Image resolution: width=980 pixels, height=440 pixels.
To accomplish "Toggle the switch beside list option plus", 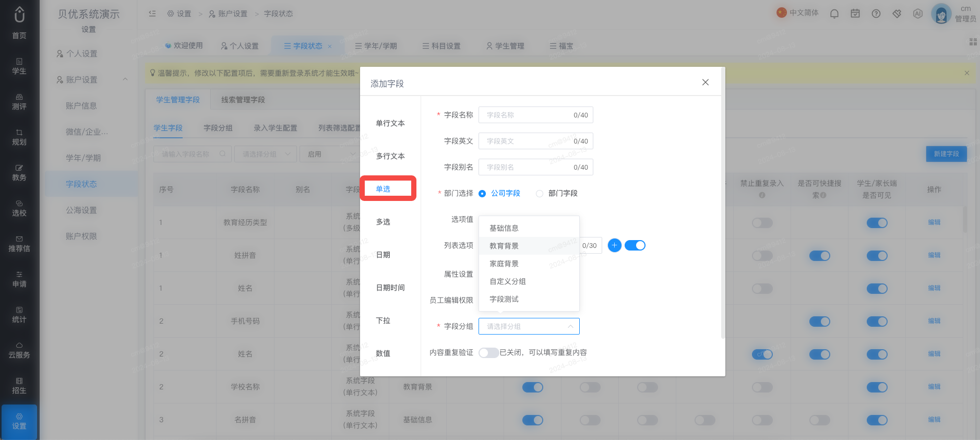I will (x=635, y=245).
